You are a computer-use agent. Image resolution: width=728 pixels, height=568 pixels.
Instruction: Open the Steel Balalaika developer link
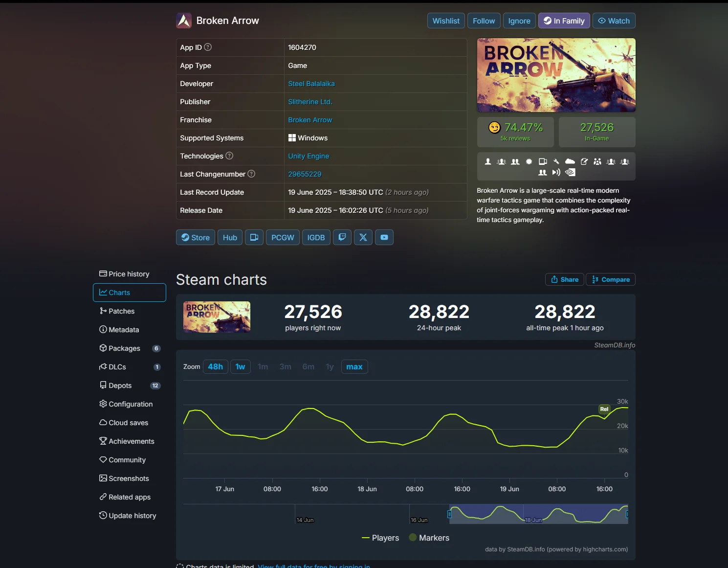(311, 84)
